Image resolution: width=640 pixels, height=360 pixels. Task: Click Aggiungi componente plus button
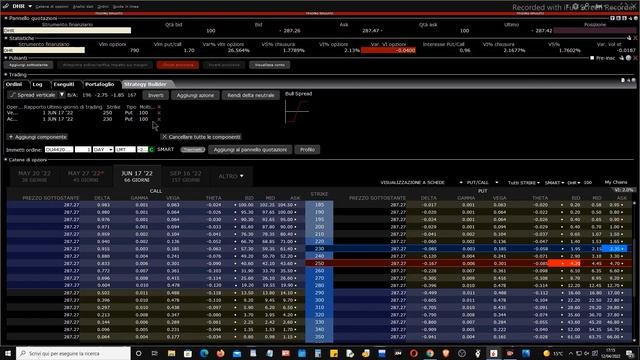38,137
